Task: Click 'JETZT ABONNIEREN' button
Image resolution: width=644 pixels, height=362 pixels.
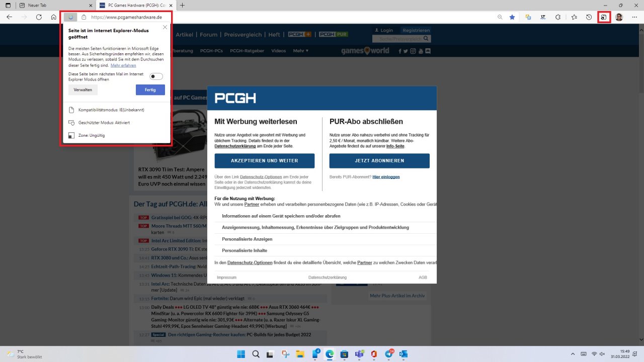Action: 379,161
